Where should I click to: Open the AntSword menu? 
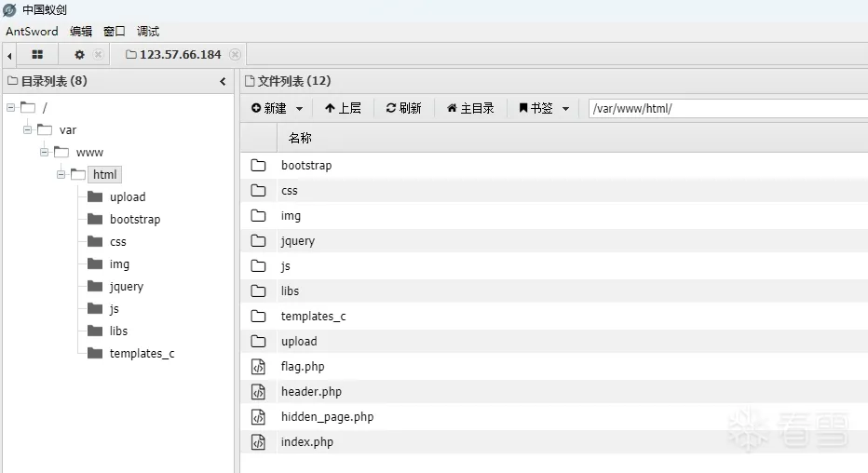pos(32,31)
